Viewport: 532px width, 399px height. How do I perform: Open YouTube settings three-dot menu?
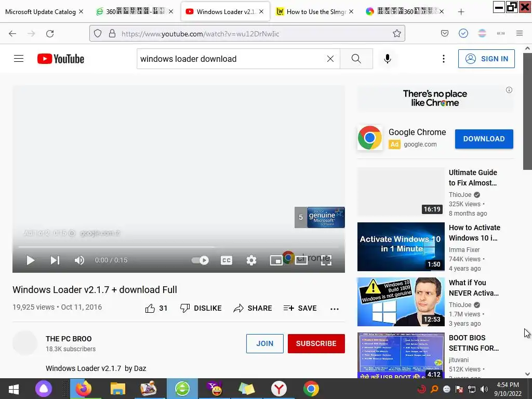coord(444,59)
